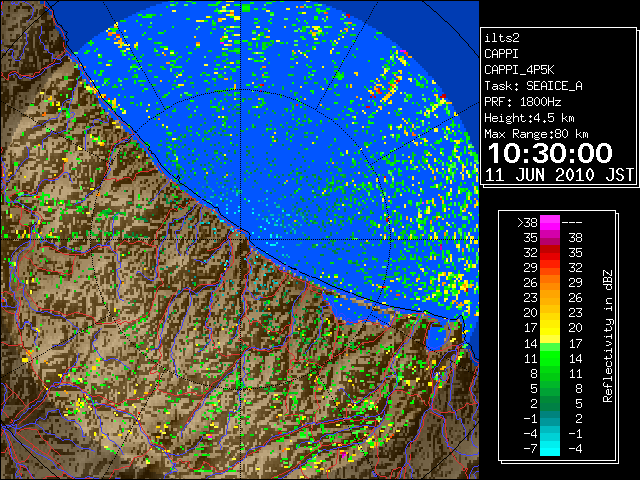Click the CAPPI_4P5K product name

coord(519,70)
